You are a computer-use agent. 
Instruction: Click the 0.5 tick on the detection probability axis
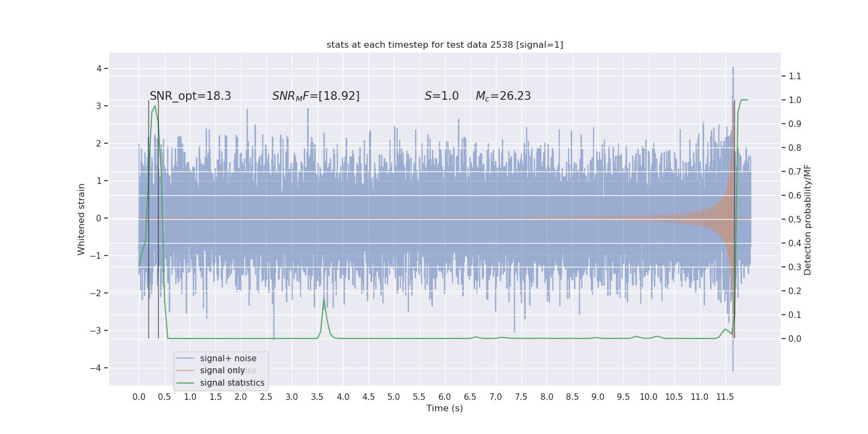coord(795,219)
